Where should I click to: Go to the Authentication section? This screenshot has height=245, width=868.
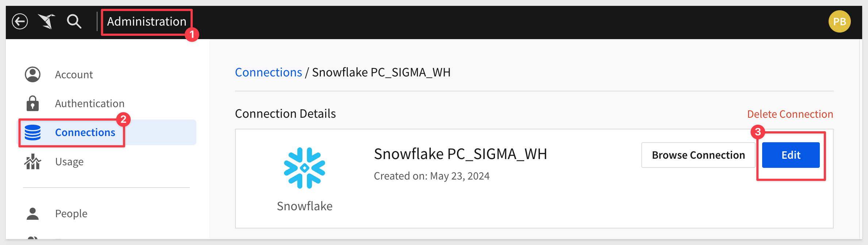tap(89, 103)
